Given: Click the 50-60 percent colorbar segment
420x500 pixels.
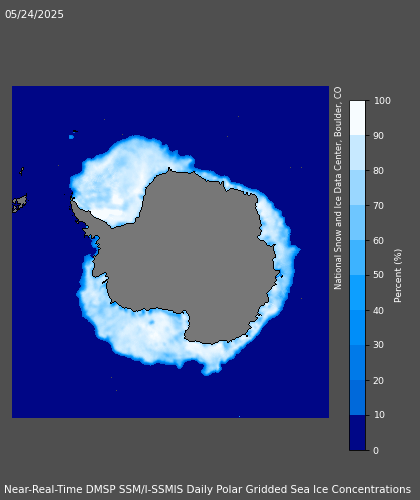Looking at the screenshot, I should tap(357, 258).
